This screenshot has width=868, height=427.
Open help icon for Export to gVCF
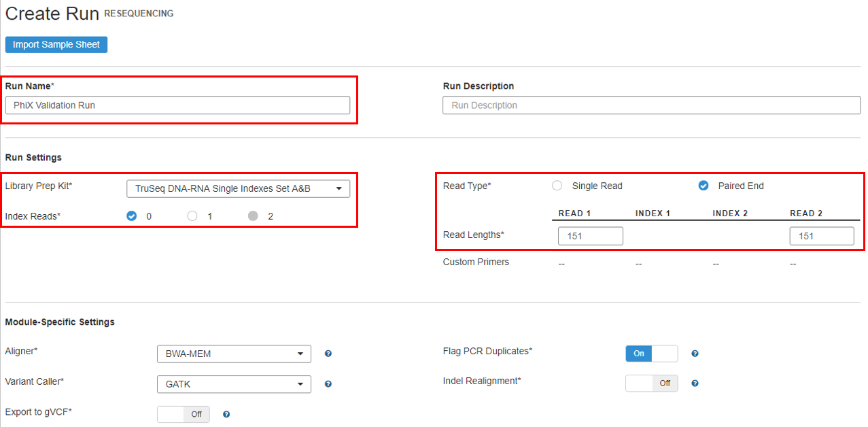click(x=226, y=414)
